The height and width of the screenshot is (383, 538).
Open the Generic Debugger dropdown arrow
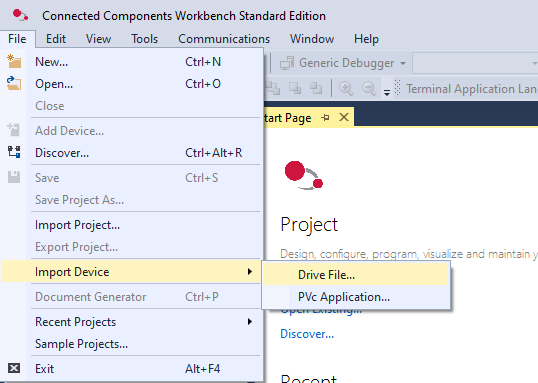pyautogui.click(x=403, y=63)
